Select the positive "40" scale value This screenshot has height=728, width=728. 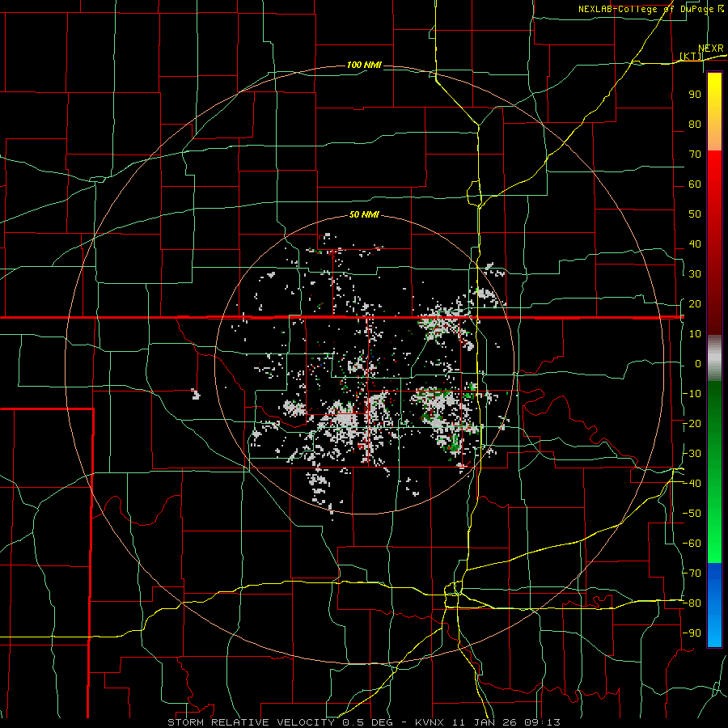coord(695,243)
